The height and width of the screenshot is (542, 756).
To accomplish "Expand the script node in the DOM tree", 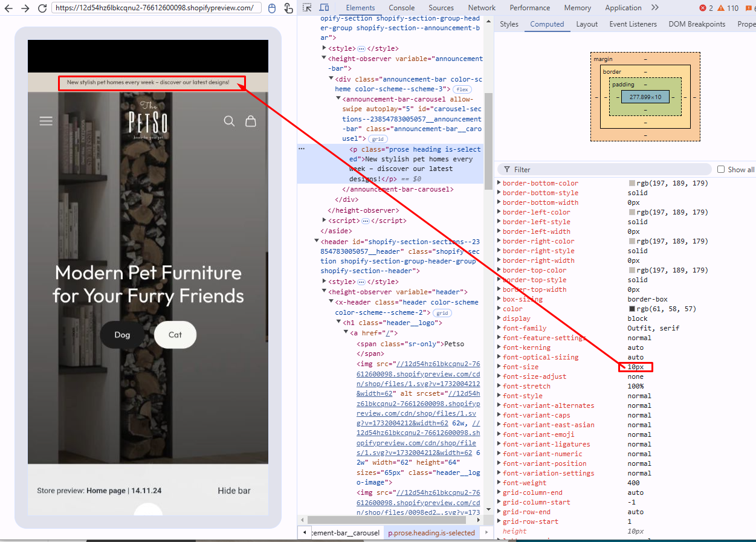I will [x=325, y=221].
